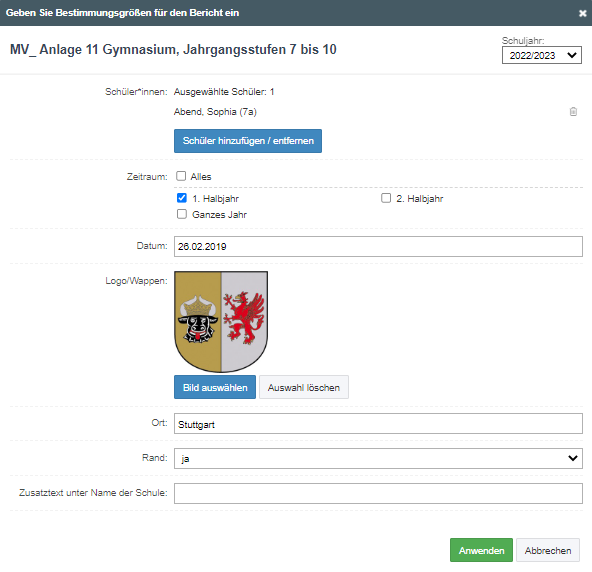Click into the Ort text field
592x572 pixels.
coord(378,424)
